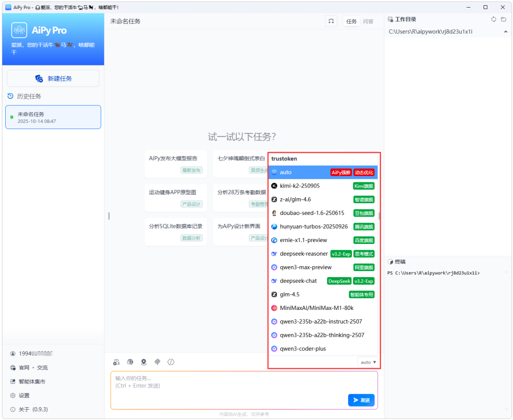Switch to the 任务 tab
This screenshot has width=513, height=420.
351,21
